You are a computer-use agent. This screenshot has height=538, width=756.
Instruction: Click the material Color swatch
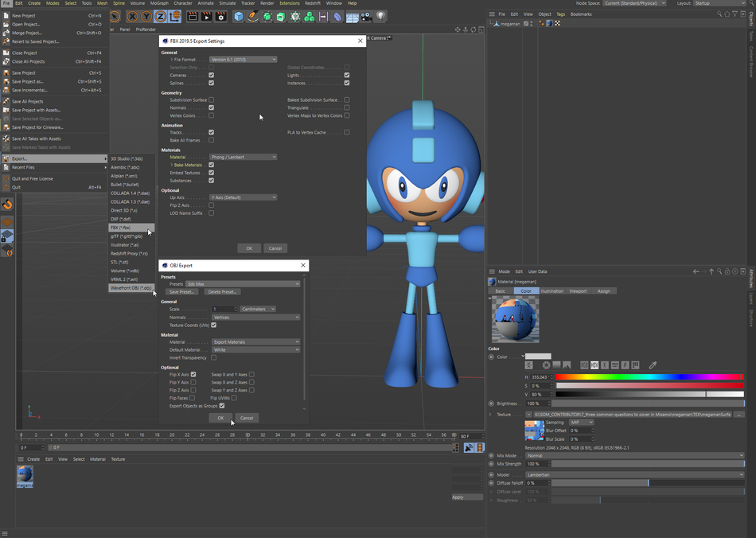(x=538, y=357)
